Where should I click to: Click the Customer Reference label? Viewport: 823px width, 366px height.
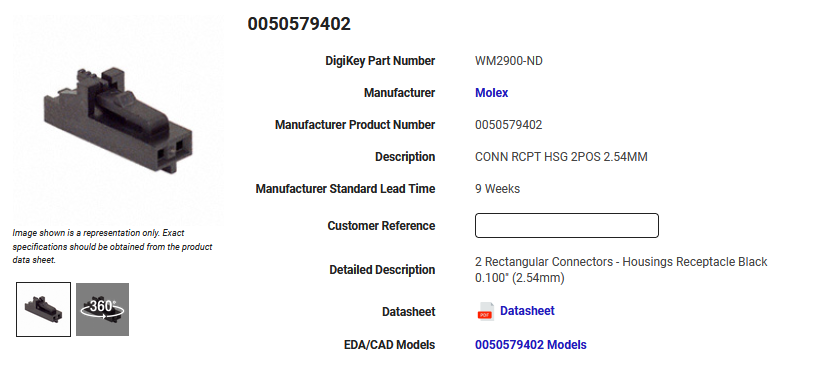pyautogui.click(x=381, y=226)
